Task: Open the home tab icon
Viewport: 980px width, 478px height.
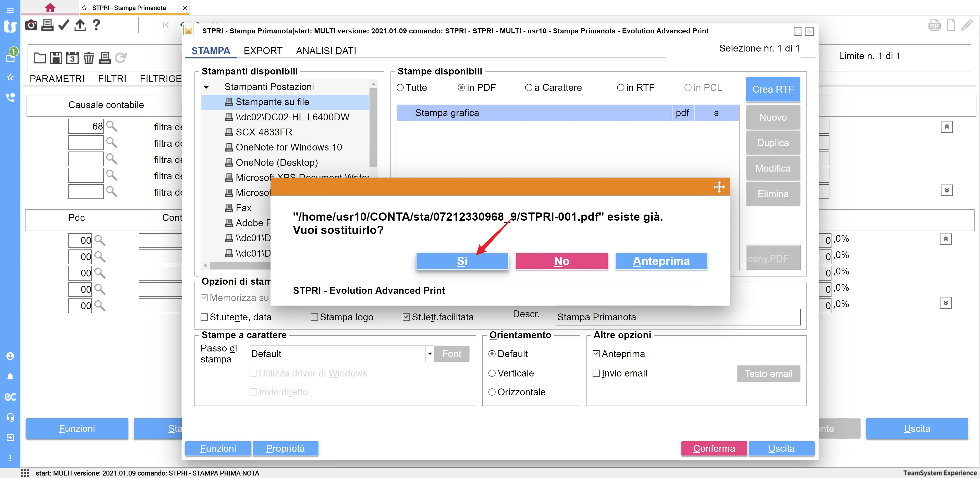Action: 50,8
